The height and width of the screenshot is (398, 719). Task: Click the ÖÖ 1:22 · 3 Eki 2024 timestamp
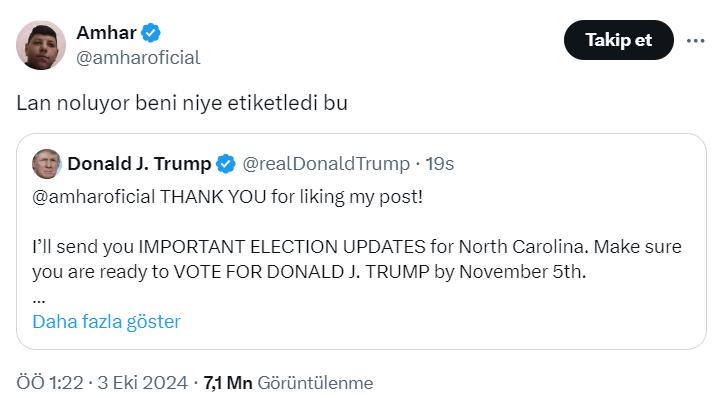[x=102, y=383]
